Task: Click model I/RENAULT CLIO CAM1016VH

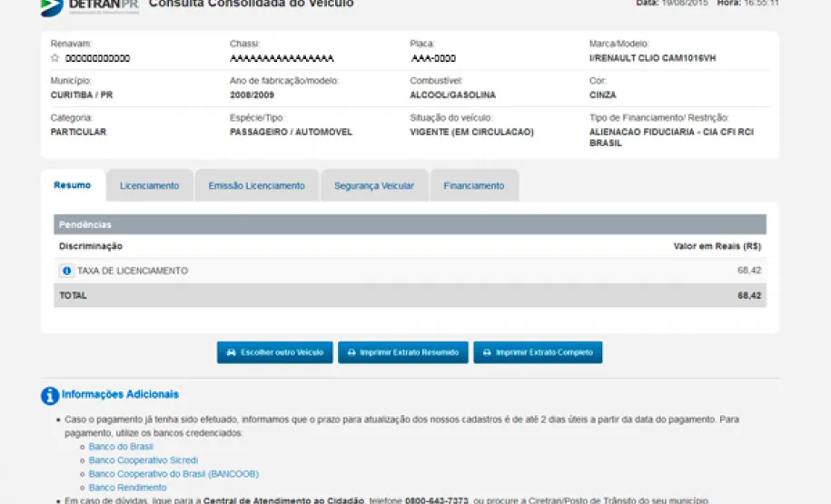Action: tap(652, 58)
